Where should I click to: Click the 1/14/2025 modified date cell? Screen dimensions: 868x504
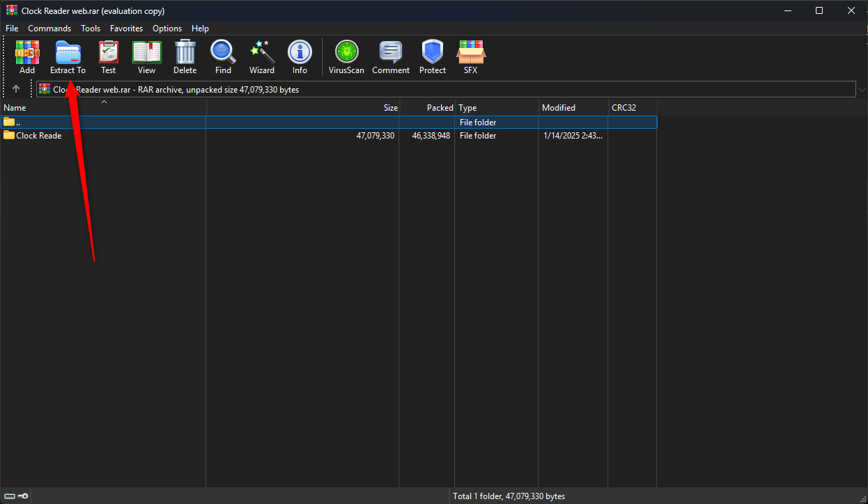[x=573, y=136]
